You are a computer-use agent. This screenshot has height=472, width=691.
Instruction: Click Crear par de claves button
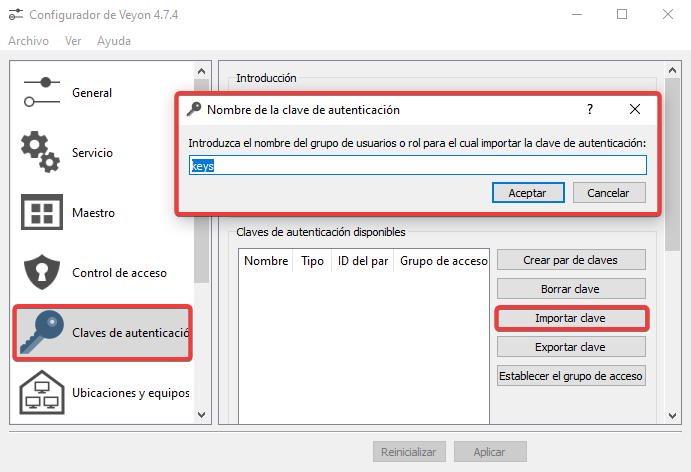click(x=571, y=260)
